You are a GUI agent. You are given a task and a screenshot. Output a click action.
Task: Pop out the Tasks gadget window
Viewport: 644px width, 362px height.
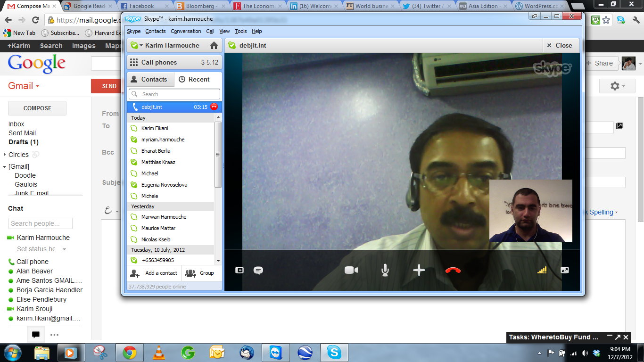pyautogui.click(x=618, y=337)
